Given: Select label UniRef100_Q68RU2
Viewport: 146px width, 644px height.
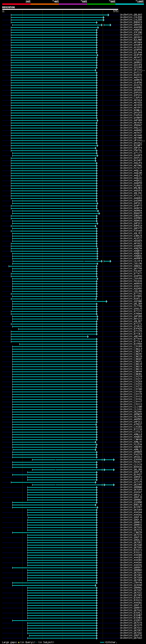Looking at the screenshot, I should point(131,63).
